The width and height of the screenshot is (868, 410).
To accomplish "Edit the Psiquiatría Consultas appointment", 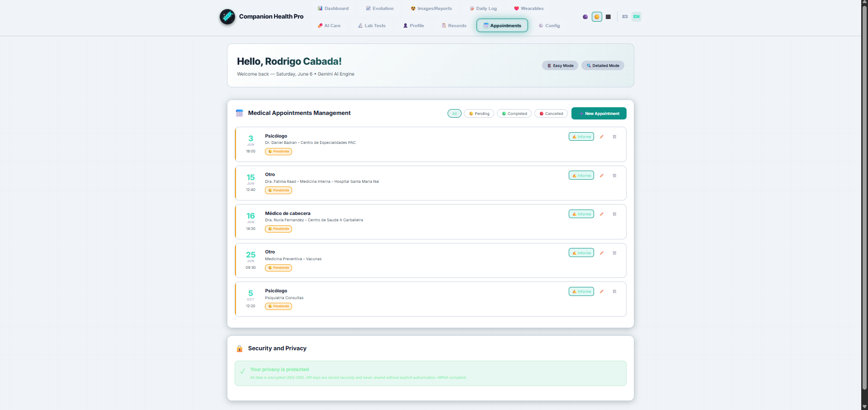I will (x=602, y=291).
